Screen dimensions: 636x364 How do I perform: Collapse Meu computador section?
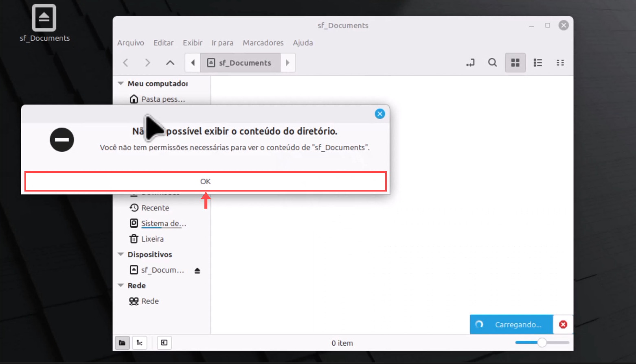click(x=121, y=83)
